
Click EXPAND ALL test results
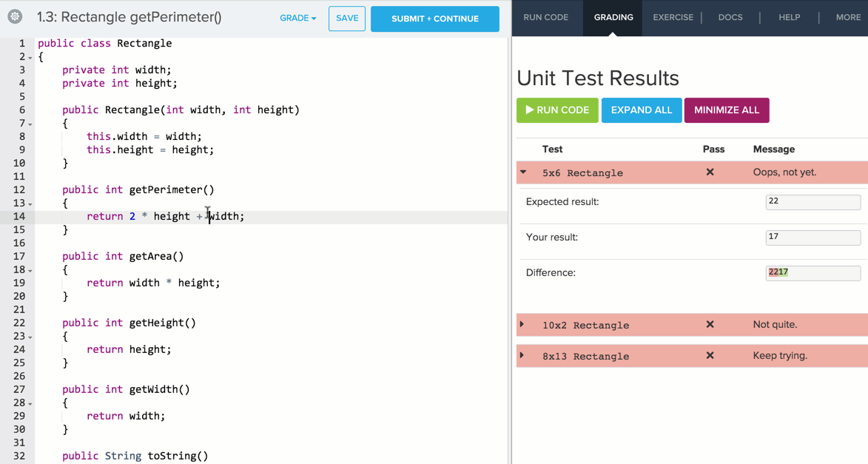point(642,110)
